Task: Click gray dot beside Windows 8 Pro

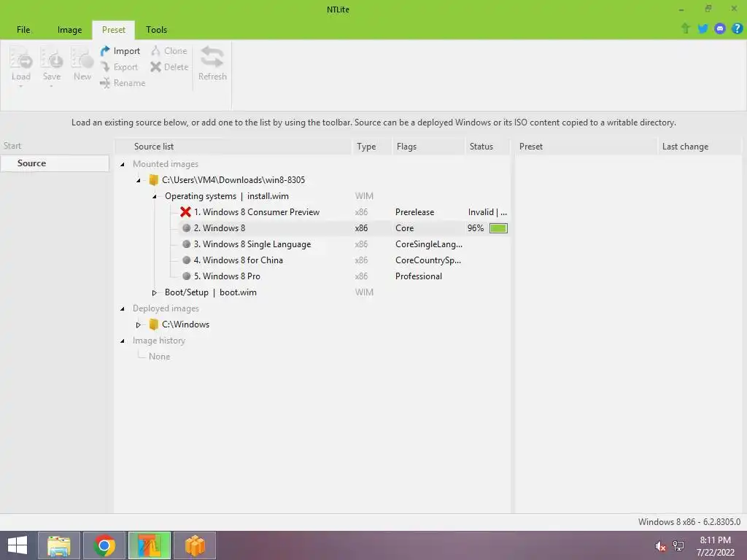Action: coord(186,276)
